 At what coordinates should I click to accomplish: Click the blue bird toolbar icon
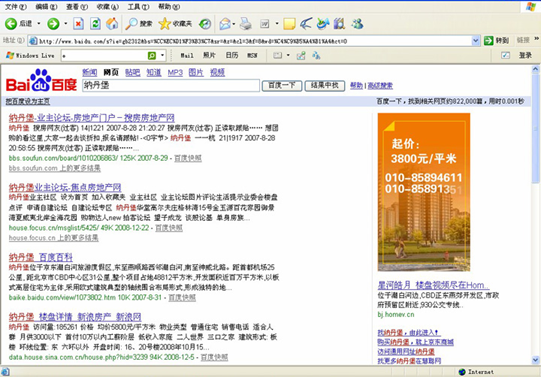pos(306,23)
